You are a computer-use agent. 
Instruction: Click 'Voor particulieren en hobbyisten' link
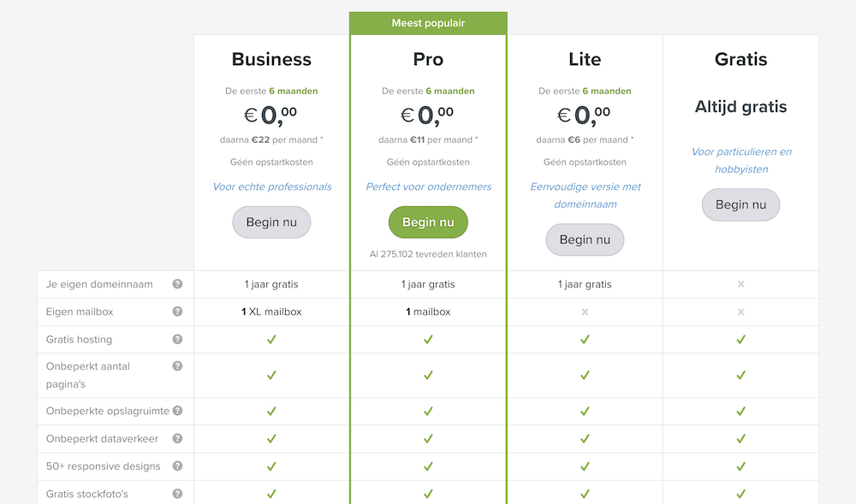pos(740,160)
